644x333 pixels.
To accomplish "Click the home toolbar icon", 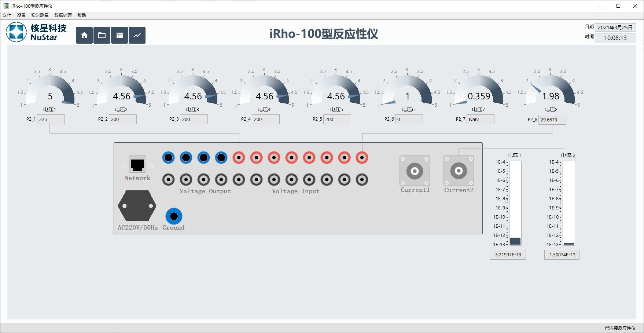I will pyautogui.click(x=84, y=35).
